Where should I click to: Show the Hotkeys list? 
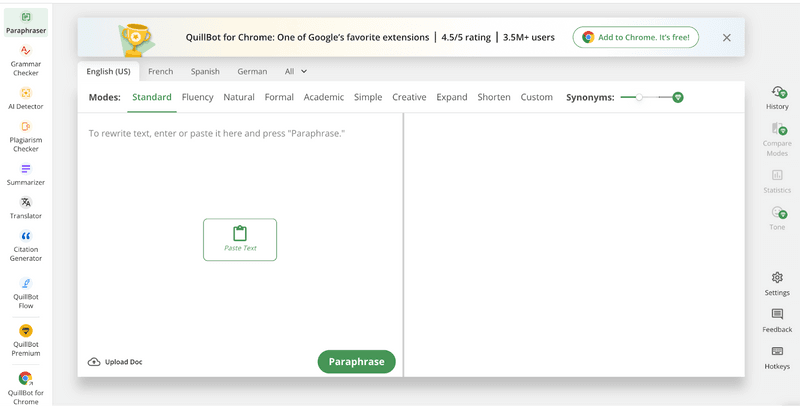(x=777, y=357)
